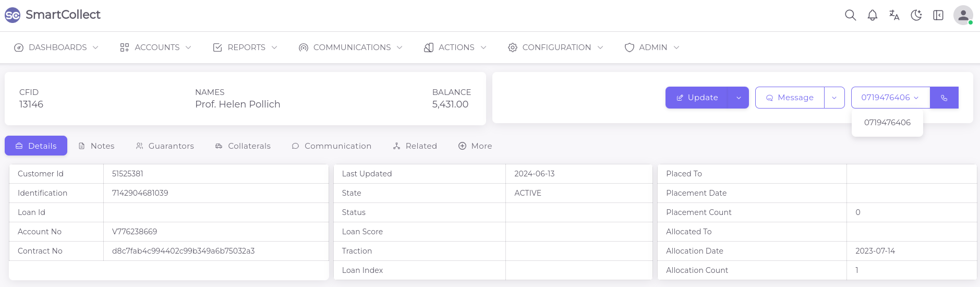Screen dimensions: 980x287
Task: Click the Update button
Action: tap(697, 98)
